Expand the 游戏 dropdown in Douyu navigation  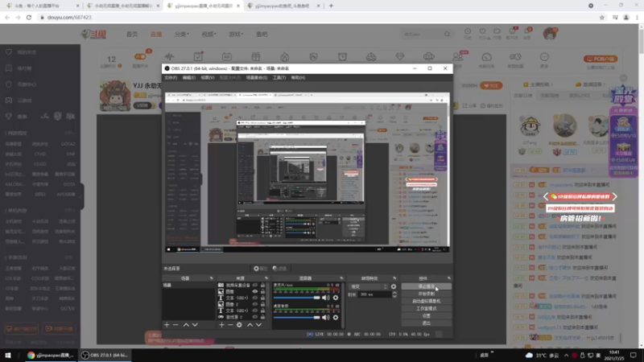[x=236, y=34]
